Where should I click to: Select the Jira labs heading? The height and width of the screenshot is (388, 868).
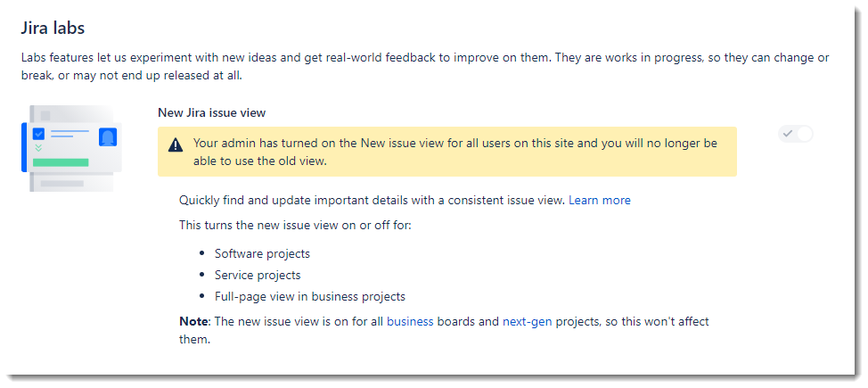53,29
